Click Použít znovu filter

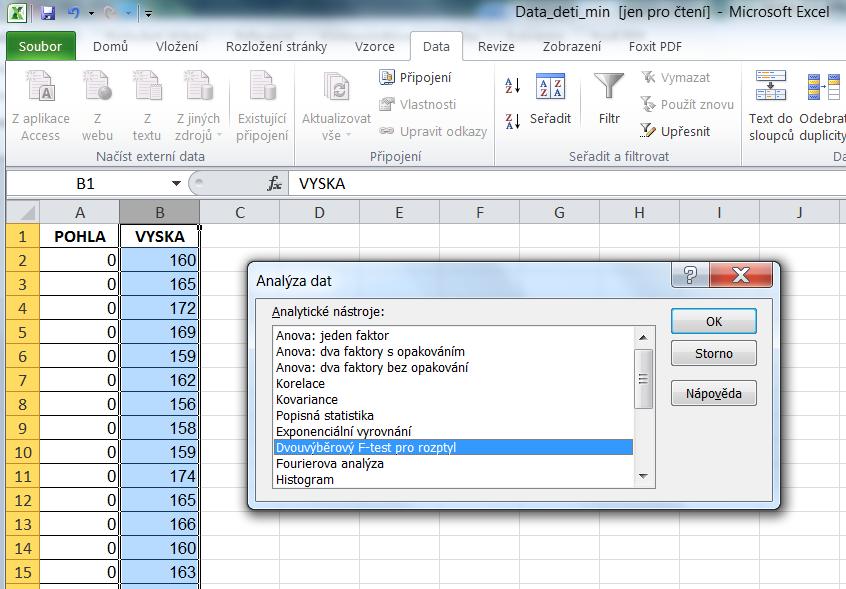(x=687, y=104)
